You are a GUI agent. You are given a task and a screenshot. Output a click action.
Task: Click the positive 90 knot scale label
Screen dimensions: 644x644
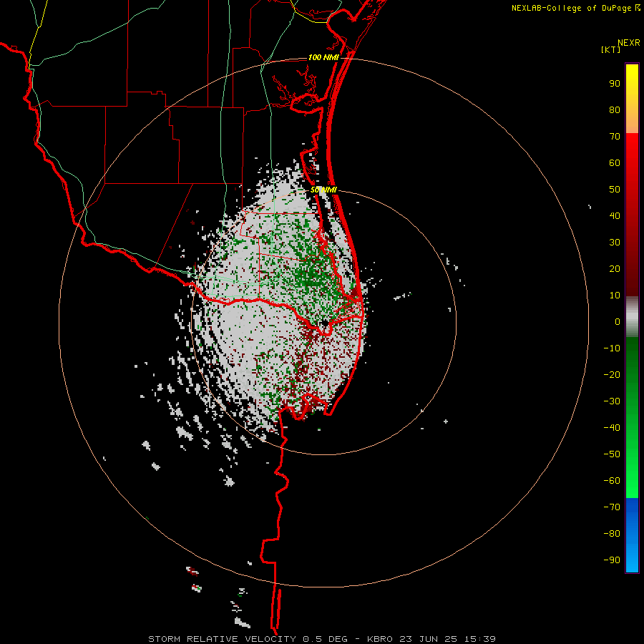(615, 84)
